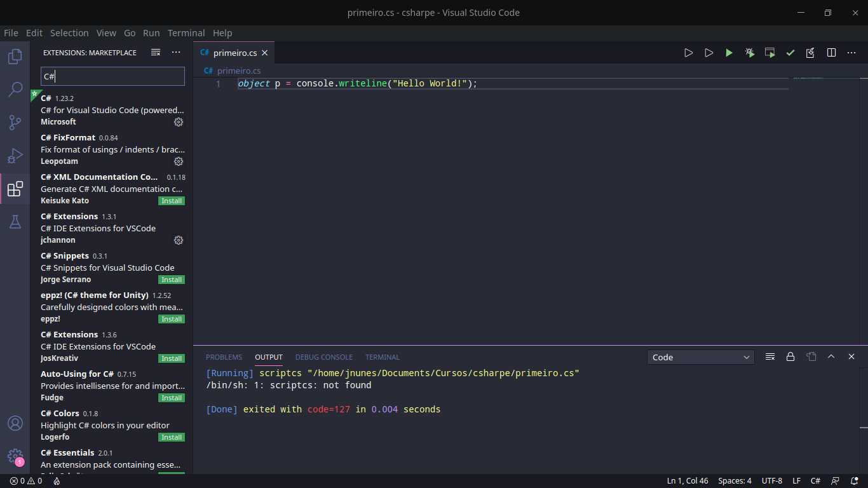Click the run-in-window green play icon
This screenshot has width=868, height=488.
tap(770, 53)
